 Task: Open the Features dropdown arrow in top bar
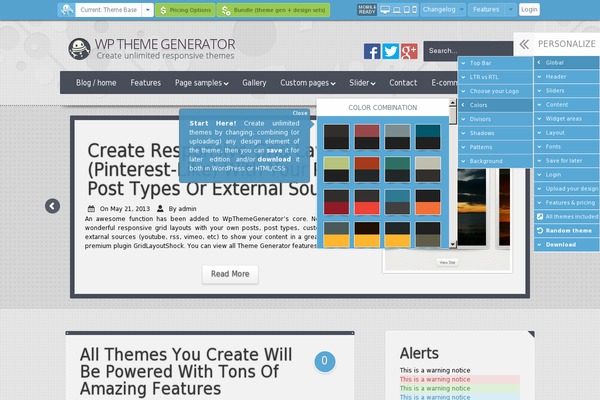click(x=510, y=10)
